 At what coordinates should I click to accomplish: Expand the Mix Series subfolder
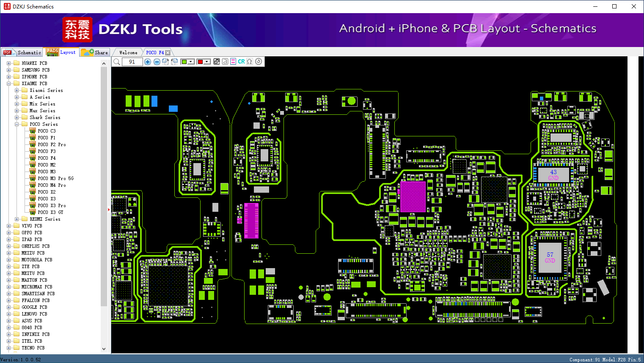coord(17,104)
